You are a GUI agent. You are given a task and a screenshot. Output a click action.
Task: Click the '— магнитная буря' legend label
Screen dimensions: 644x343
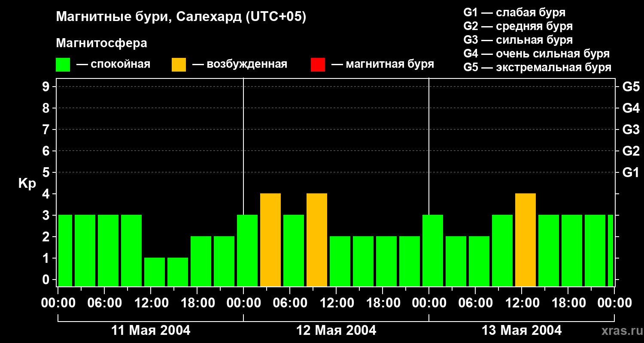(383, 64)
